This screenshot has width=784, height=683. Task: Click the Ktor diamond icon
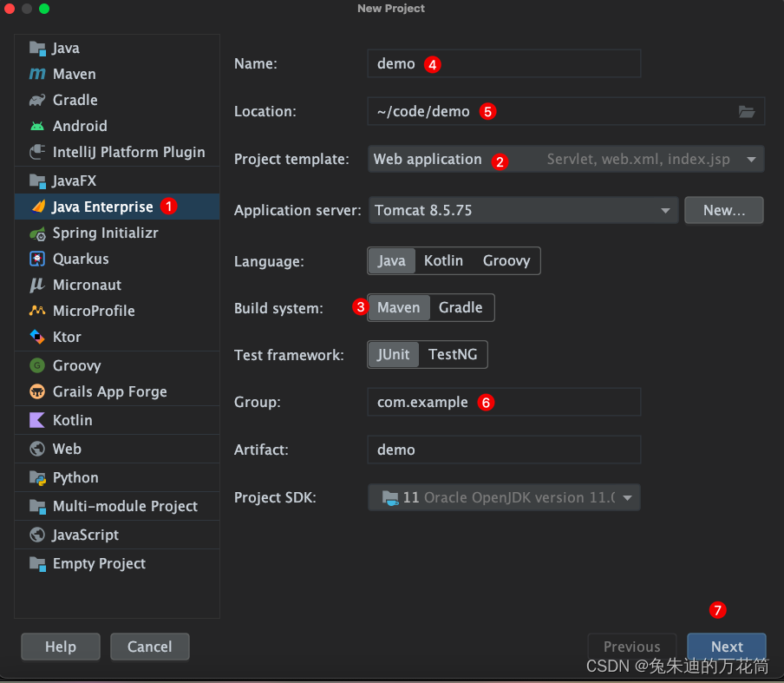(x=37, y=337)
